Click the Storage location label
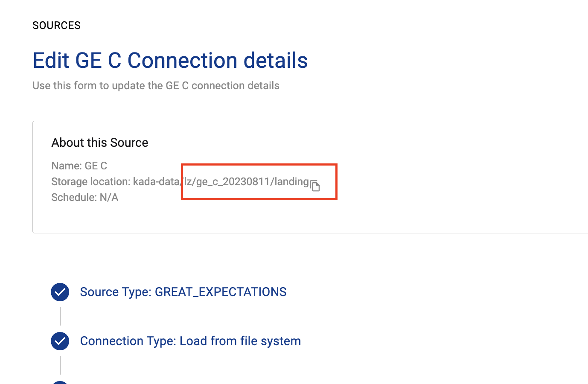Viewport: 588px width, 384px height. (x=90, y=182)
